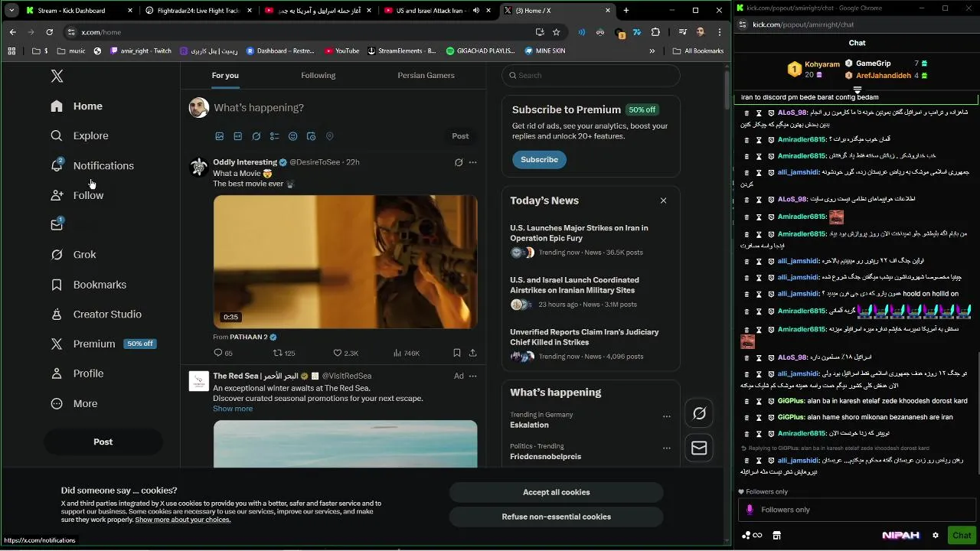Screen dimensions: 980x551
Task: Click Show more on The Red Sea ad
Action: point(233,409)
